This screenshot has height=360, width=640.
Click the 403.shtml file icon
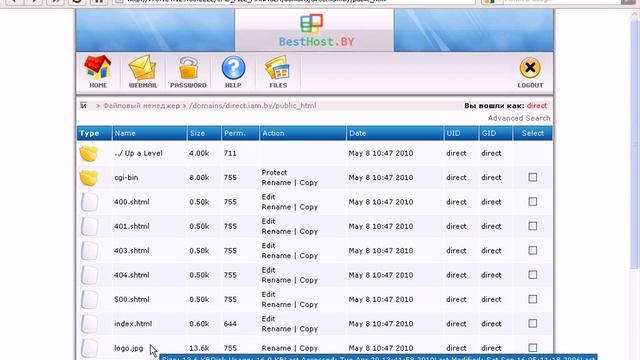click(x=89, y=251)
